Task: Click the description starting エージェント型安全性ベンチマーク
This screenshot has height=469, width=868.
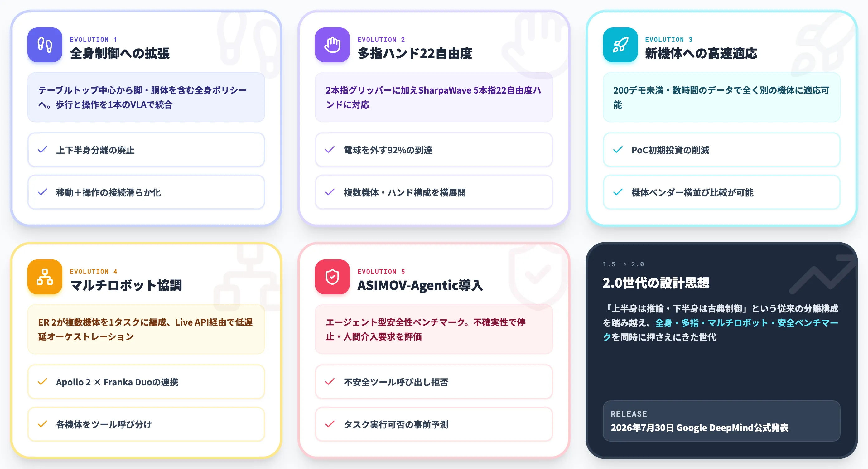Action: click(426, 330)
